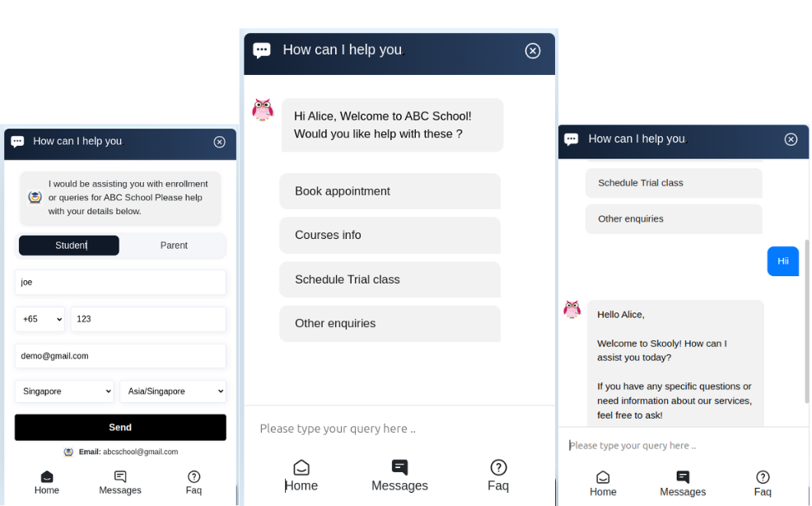Open Faq icon in left form widget
812x506 pixels.
[x=194, y=476]
